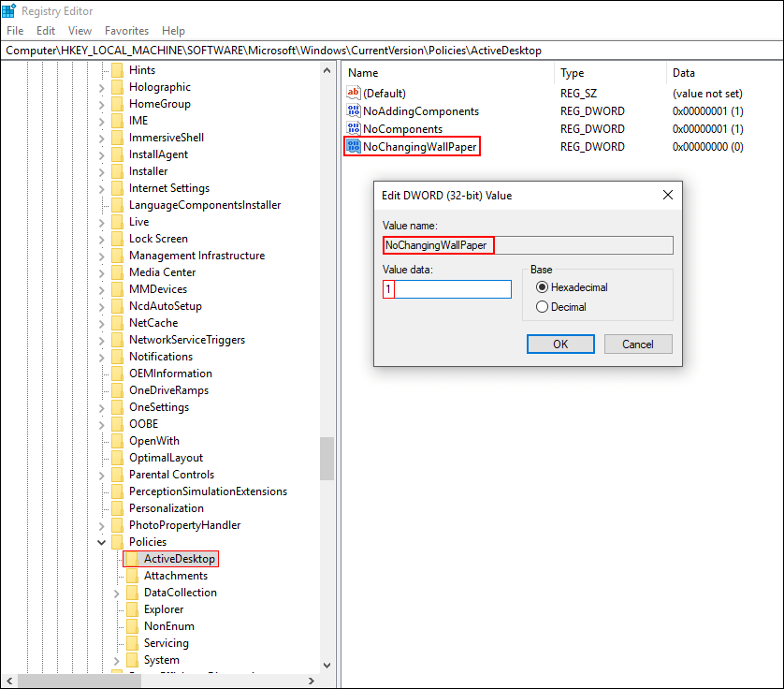784x689 pixels.
Task: Click the Servicing folder icon
Action: point(132,643)
